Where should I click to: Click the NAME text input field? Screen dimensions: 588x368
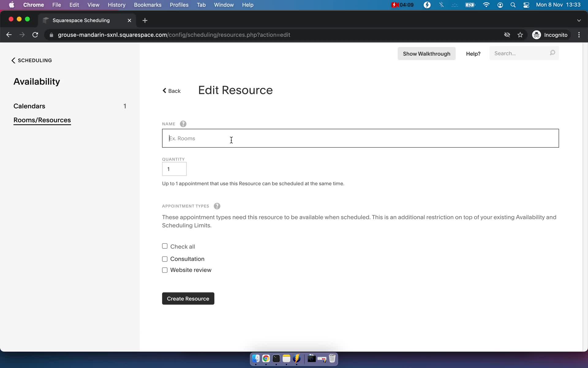coord(360,138)
